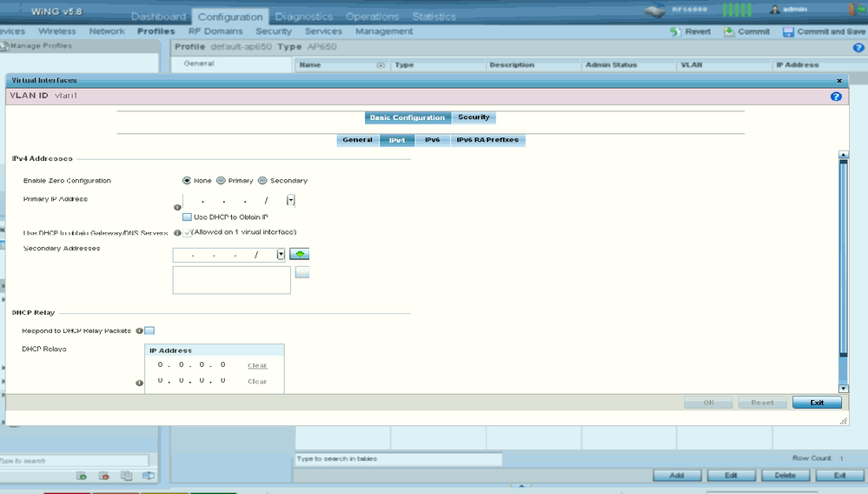Image resolution: width=868 pixels, height=494 pixels.
Task: Open help for the VLAN ID dialog
Action: (836, 97)
